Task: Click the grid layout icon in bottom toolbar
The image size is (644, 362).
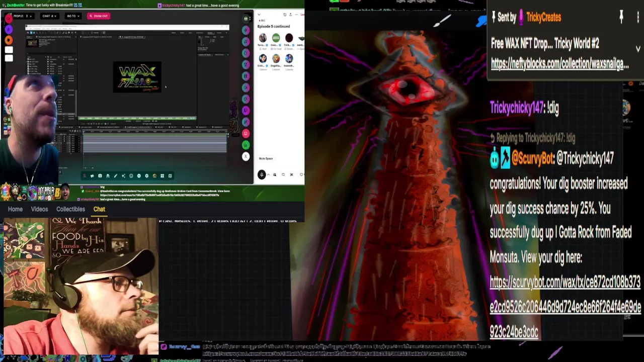Action: (x=162, y=176)
